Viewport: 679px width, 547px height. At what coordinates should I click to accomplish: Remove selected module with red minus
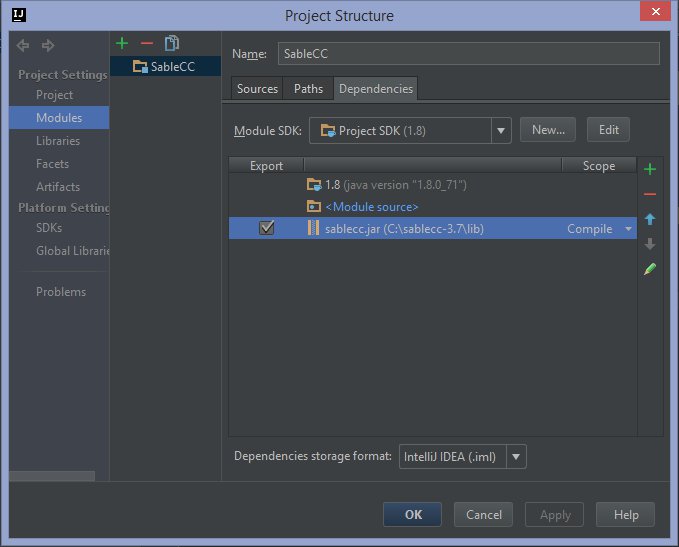click(147, 43)
